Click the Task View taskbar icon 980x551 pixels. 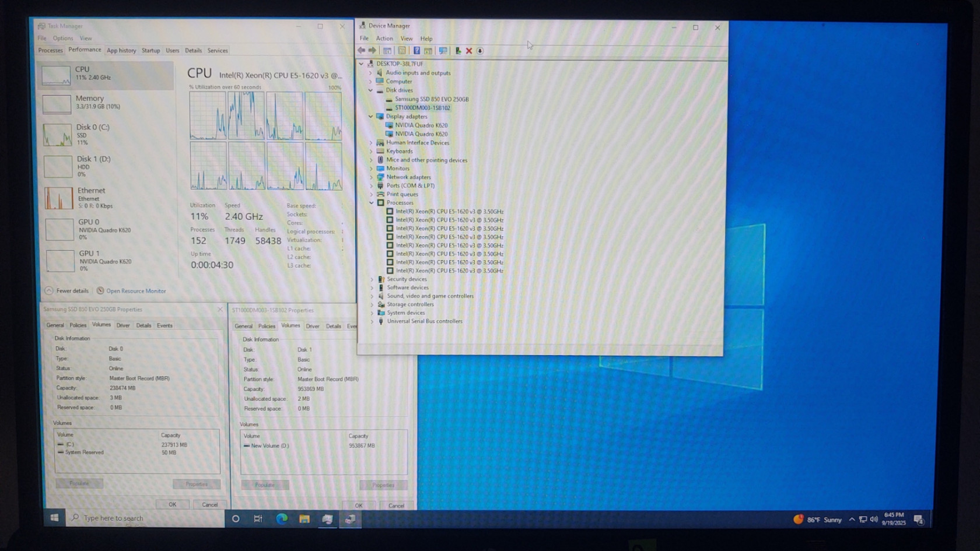pyautogui.click(x=258, y=518)
